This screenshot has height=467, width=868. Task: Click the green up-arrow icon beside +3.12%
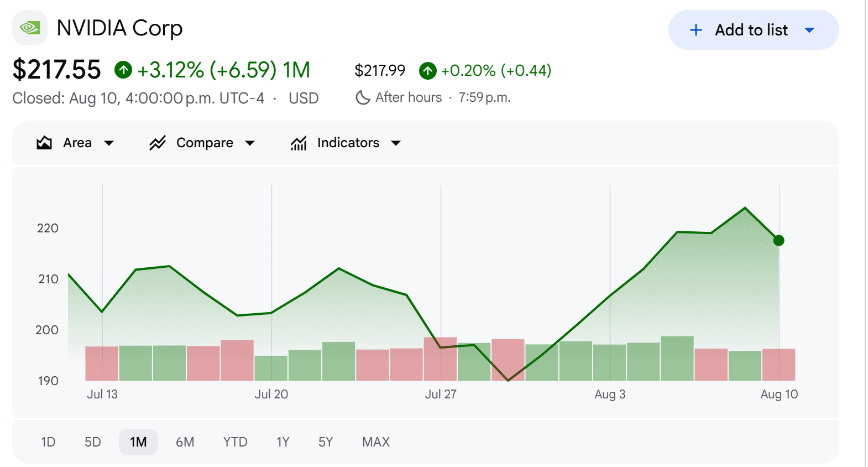tap(123, 70)
